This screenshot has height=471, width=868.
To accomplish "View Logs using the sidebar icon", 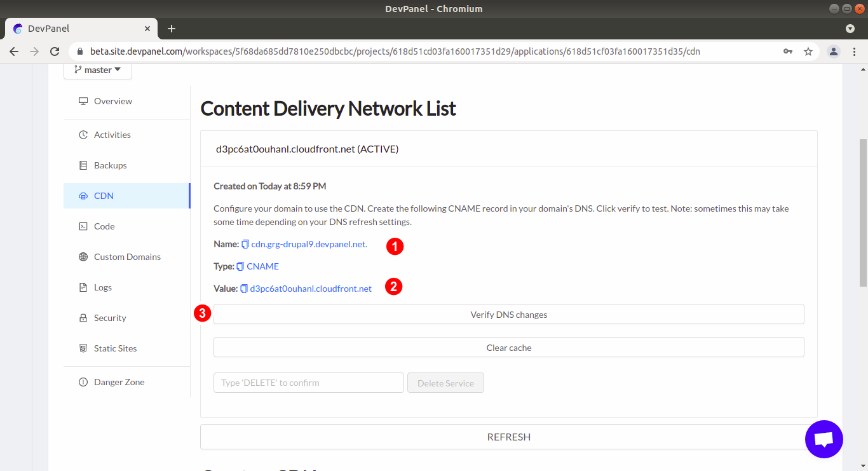I will point(83,287).
